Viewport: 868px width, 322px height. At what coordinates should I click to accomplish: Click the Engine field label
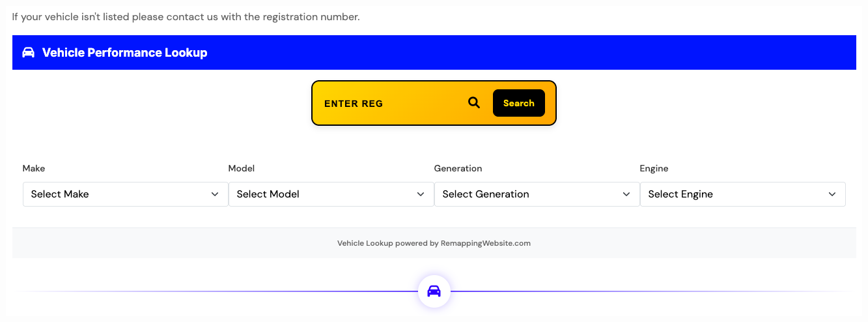pyautogui.click(x=654, y=168)
